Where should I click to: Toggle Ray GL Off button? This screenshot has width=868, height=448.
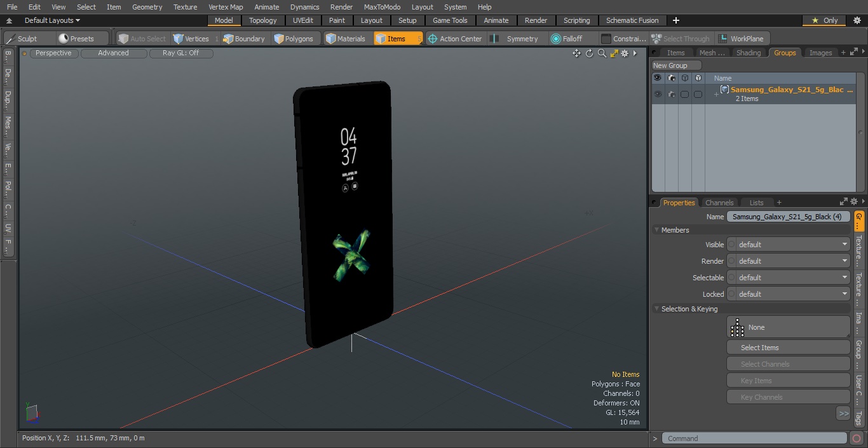click(x=181, y=53)
